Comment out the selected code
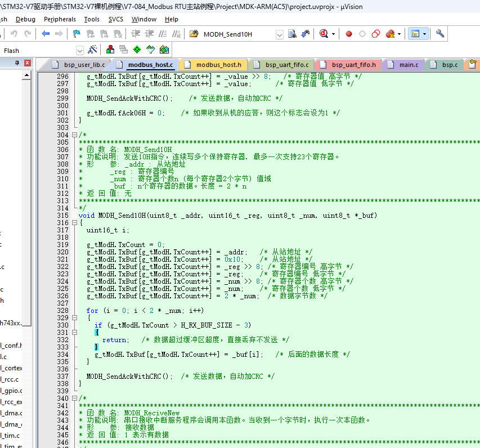 (163, 34)
